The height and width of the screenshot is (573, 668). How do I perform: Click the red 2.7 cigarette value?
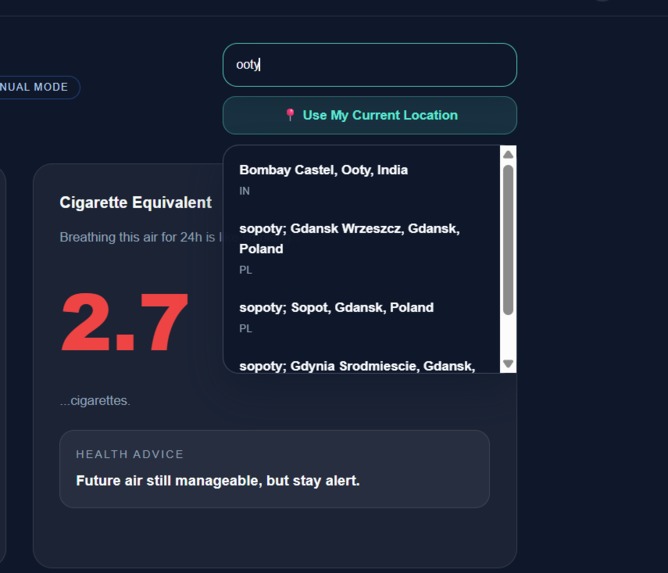click(x=124, y=322)
